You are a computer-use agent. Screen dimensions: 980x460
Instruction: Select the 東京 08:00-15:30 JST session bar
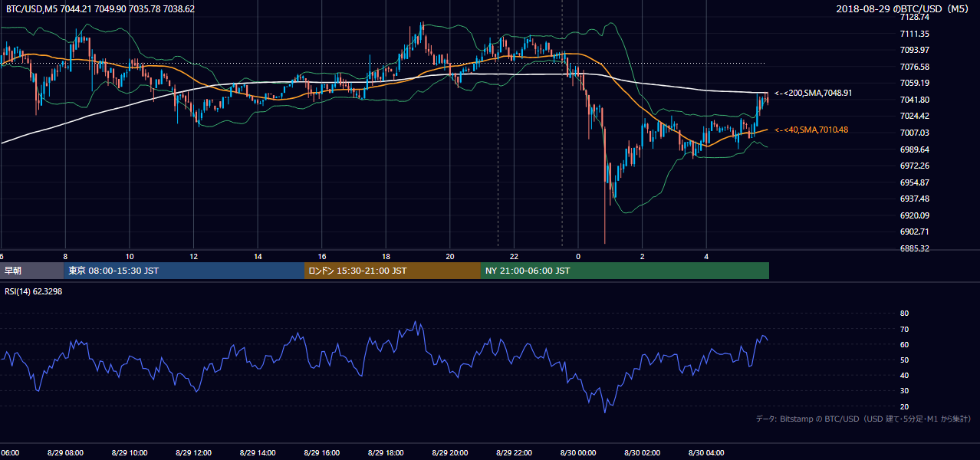click(184, 271)
